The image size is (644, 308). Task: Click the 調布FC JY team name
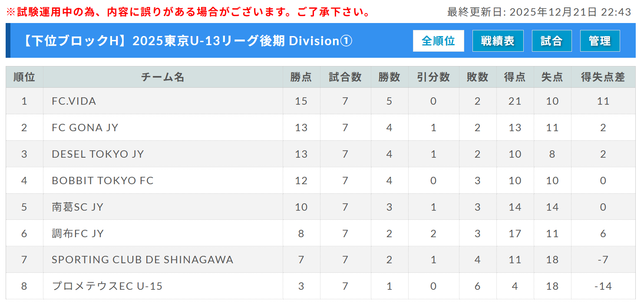click(x=78, y=234)
